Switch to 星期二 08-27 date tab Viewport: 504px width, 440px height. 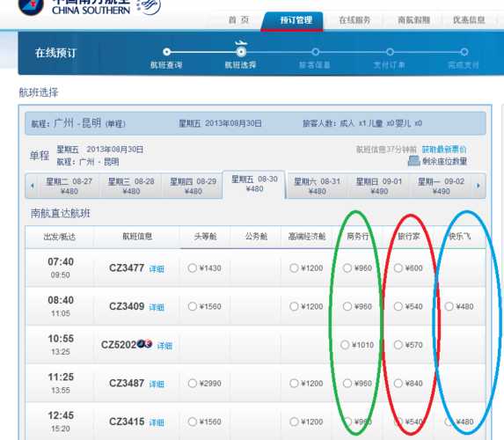pos(69,186)
